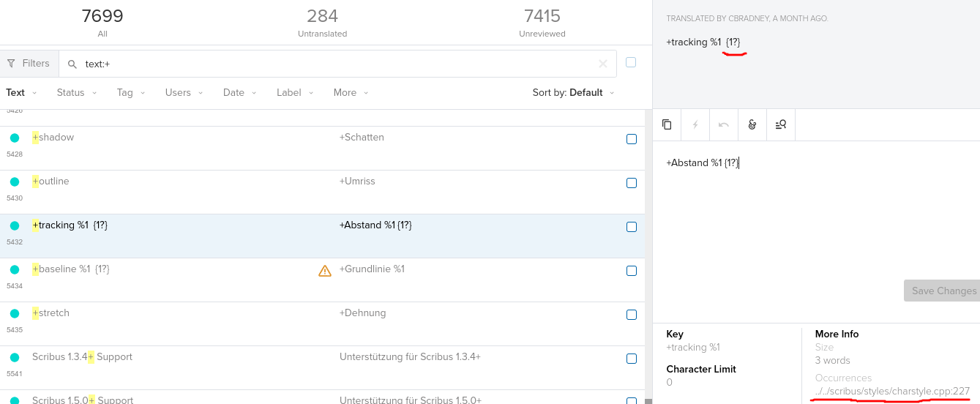This screenshot has width=980, height=404.
Task: Click the warning triangle on the baseline row
Action: pos(325,271)
